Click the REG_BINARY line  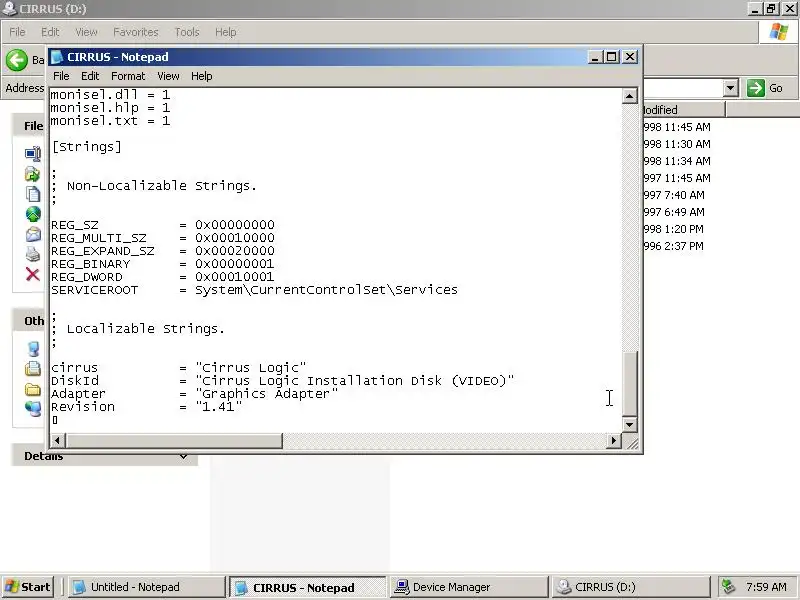tap(163, 264)
